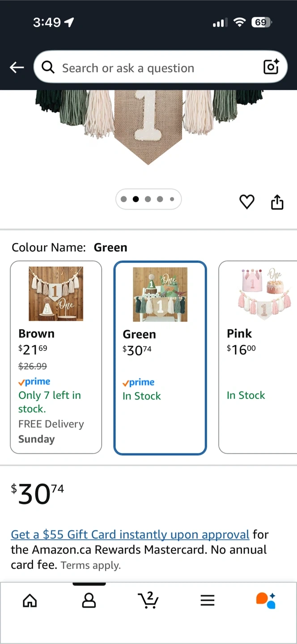
Task: Open the shopping cart icon
Action: coord(148,600)
